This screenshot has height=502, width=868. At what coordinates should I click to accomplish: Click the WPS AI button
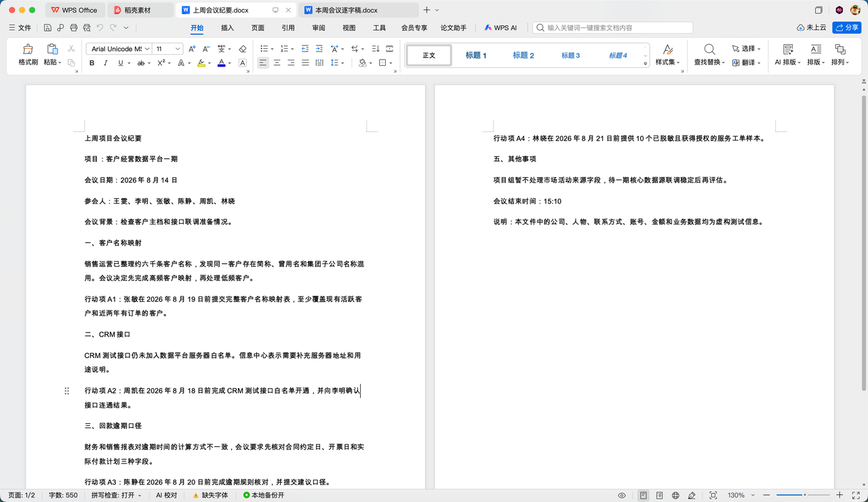(500, 28)
